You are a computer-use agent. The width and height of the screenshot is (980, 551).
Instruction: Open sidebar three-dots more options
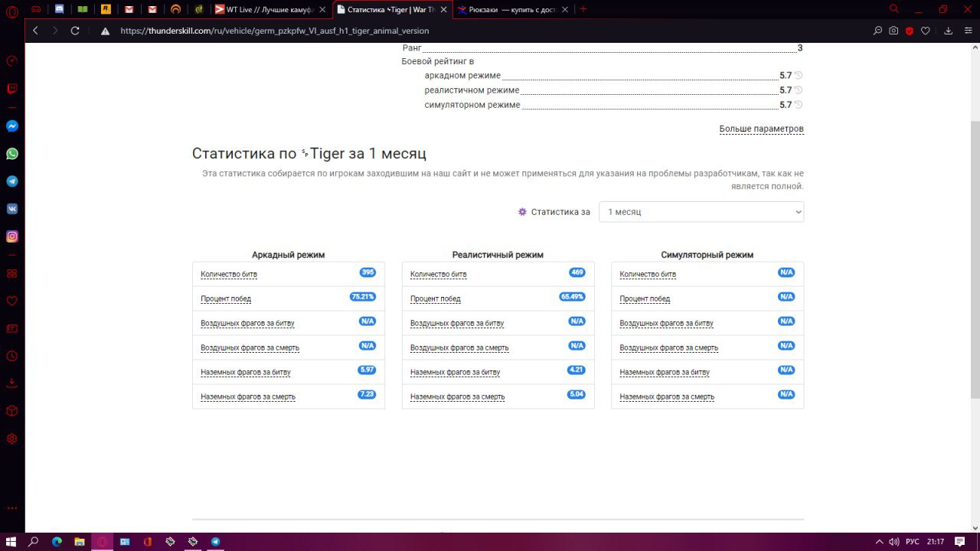12,508
